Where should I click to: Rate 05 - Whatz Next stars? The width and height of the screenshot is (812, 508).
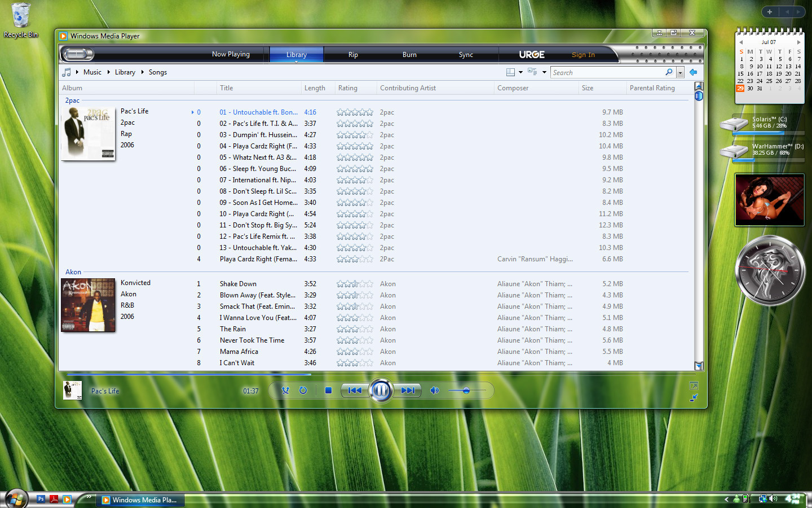[355, 157]
